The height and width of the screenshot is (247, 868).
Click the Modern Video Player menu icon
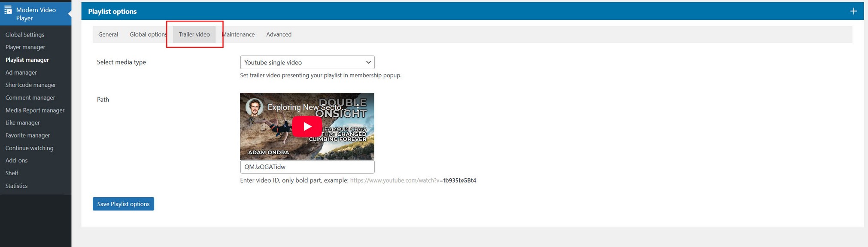point(8,10)
